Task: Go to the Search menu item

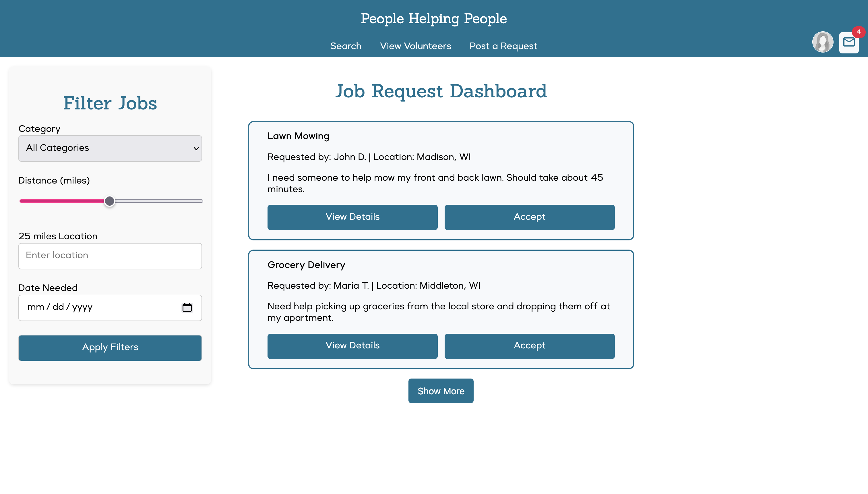Action: pyautogui.click(x=346, y=46)
